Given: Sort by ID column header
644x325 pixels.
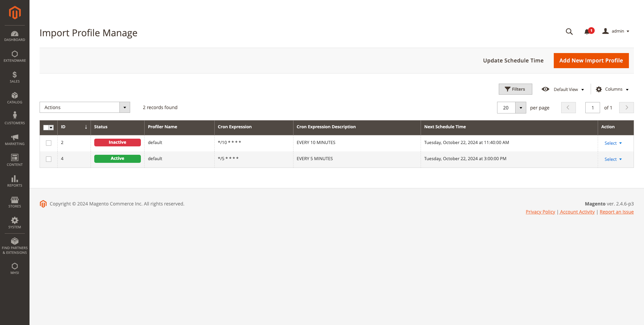Looking at the screenshot, I should click(74, 127).
